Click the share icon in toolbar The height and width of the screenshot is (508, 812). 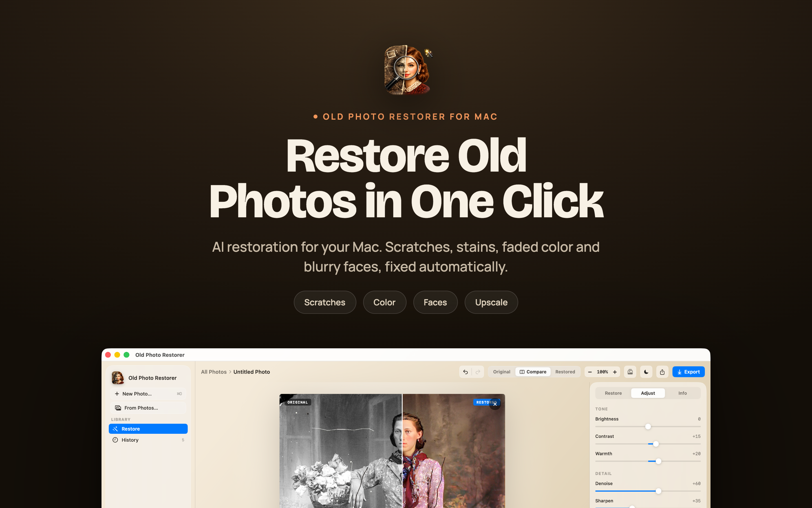(662, 372)
